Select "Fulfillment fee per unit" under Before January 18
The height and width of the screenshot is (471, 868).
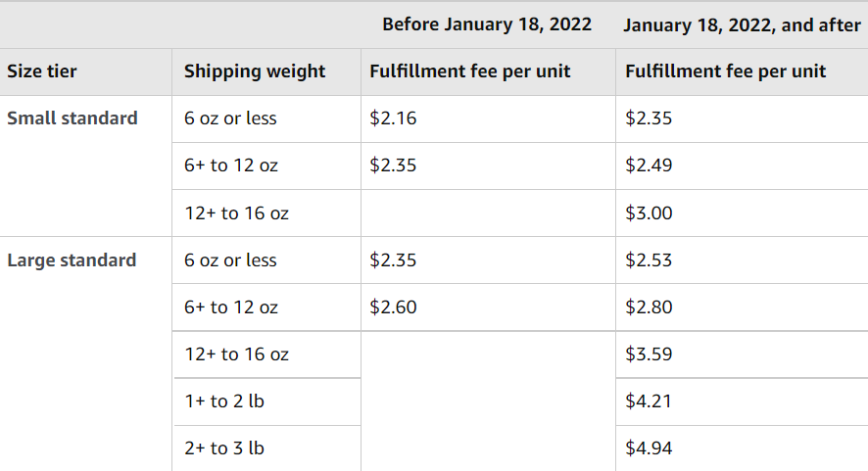pyautogui.click(x=470, y=71)
